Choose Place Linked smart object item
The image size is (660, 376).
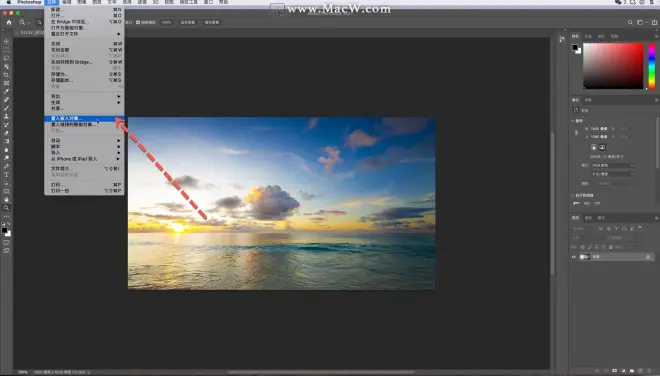coord(84,125)
